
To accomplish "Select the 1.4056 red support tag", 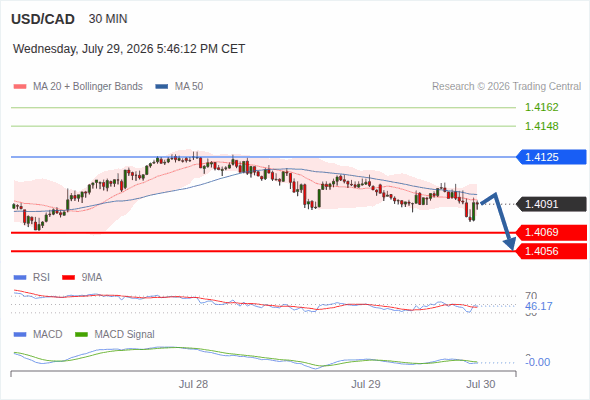I will (x=551, y=251).
